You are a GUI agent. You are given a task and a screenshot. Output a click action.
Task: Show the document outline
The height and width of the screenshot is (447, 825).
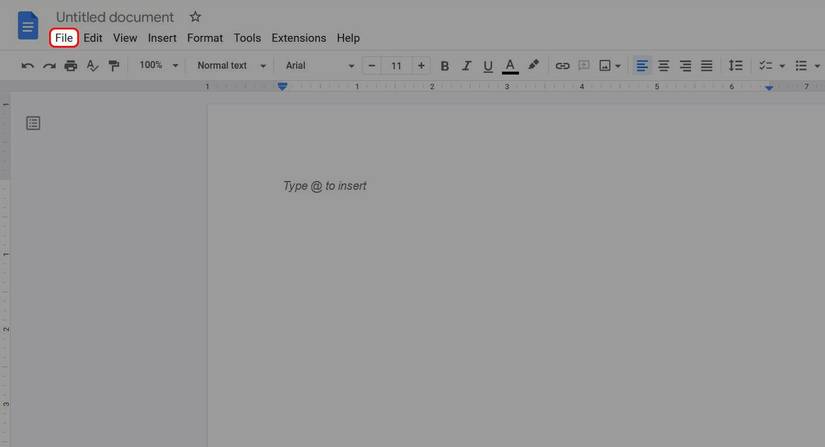pos(33,123)
